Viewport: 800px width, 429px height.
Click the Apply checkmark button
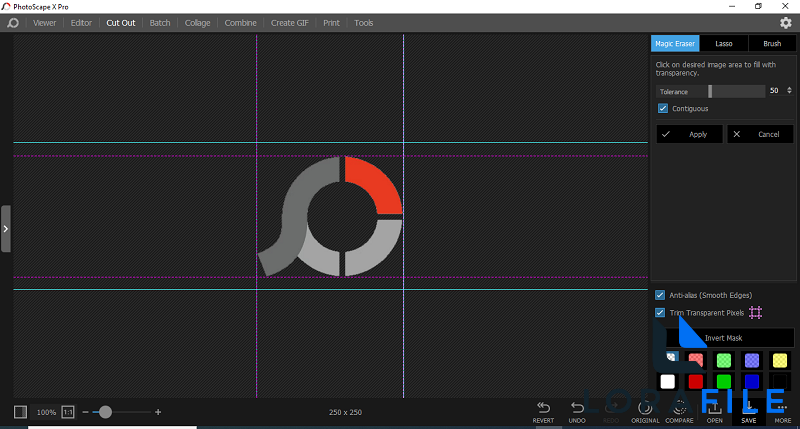[689, 134]
